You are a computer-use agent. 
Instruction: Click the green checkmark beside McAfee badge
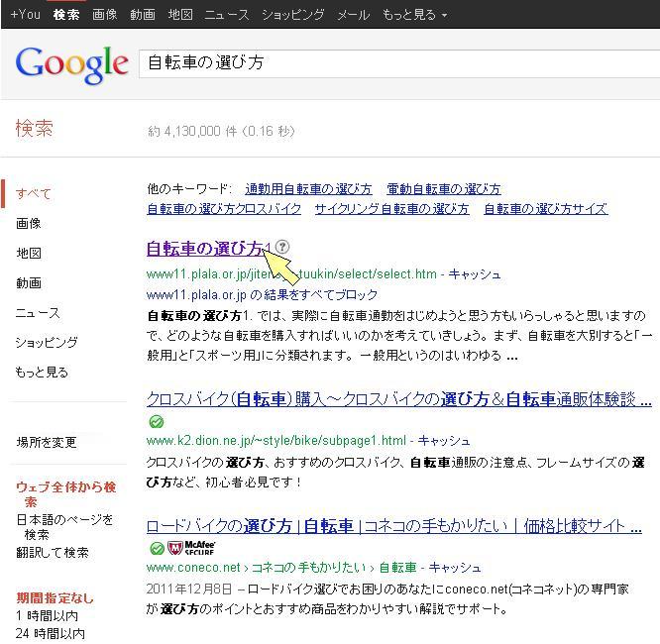pyautogui.click(x=157, y=548)
